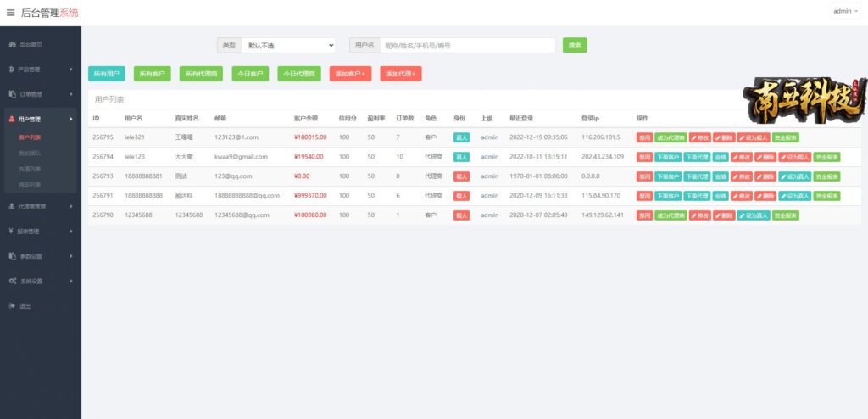868x419 pixels.
Task: Click the 后台管理系统 title
Action: (50, 13)
